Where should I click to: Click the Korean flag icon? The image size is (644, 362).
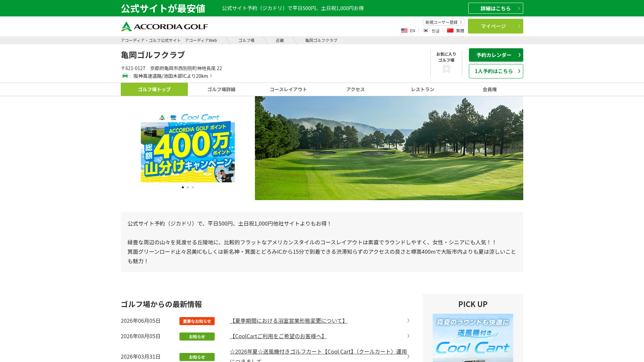click(426, 31)
